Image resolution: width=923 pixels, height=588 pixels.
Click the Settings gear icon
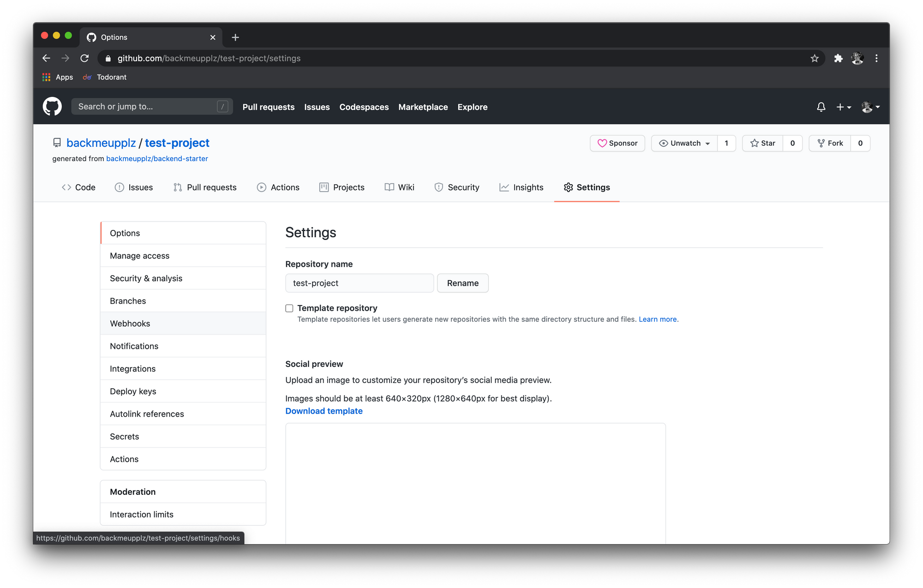pos(568,187)
